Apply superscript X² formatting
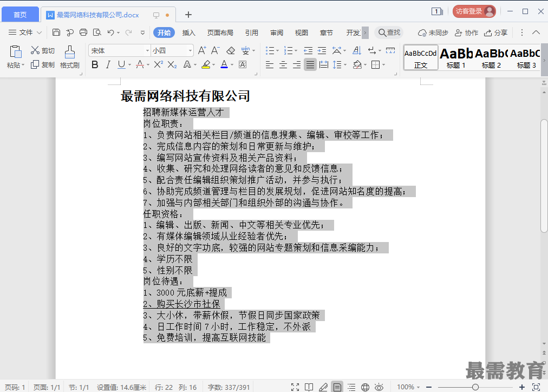Screen dimensions: 548x392 (x=158, y=64)
